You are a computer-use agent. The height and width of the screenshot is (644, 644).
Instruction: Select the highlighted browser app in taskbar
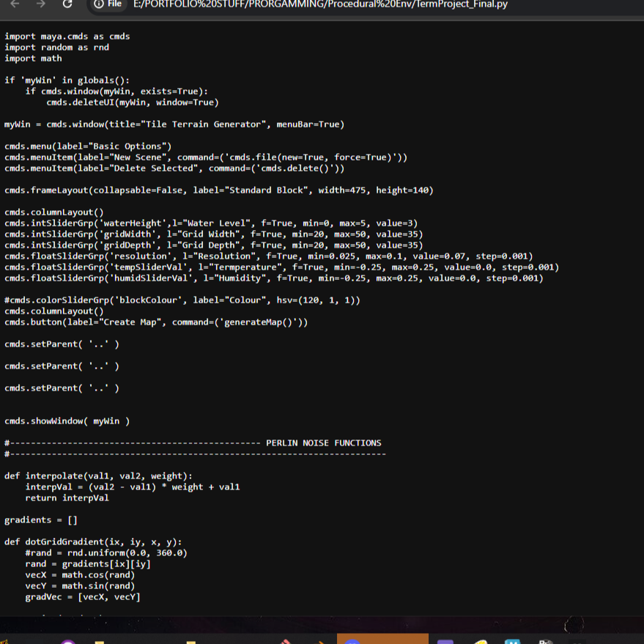point(382,638)
